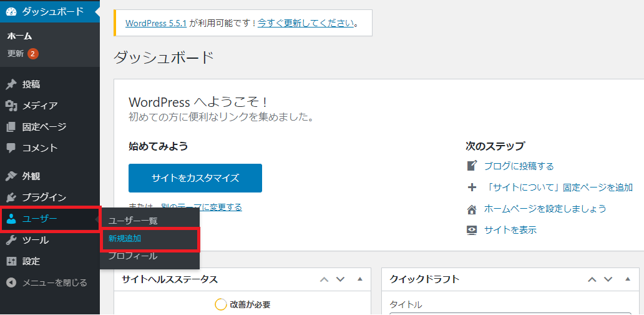Collapse the Site Health Status panel

(360, 279)
